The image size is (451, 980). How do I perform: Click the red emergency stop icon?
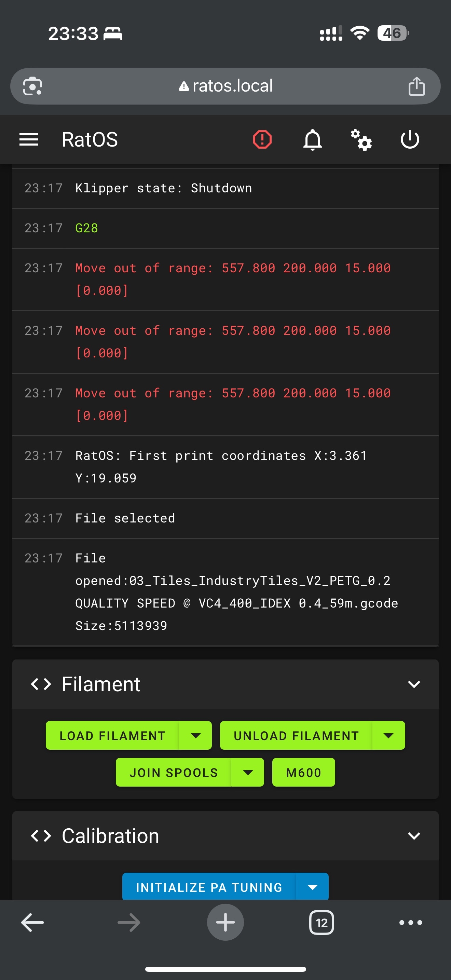coord(262,140)
